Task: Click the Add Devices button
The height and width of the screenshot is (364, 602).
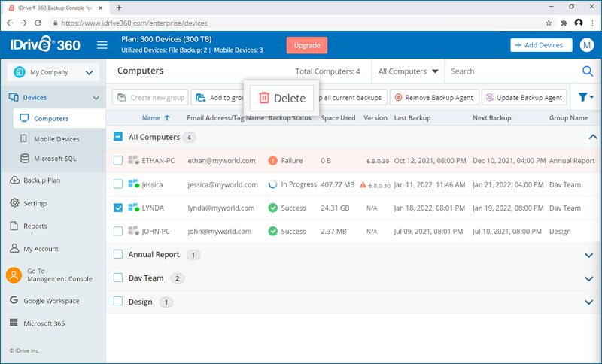Action: pos(541,45)
